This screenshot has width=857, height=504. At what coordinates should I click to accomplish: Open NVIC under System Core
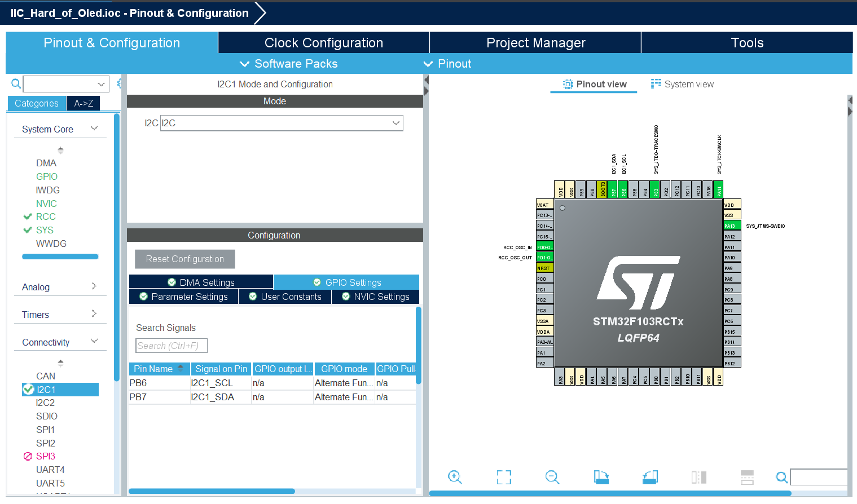[x=46, y=204]
